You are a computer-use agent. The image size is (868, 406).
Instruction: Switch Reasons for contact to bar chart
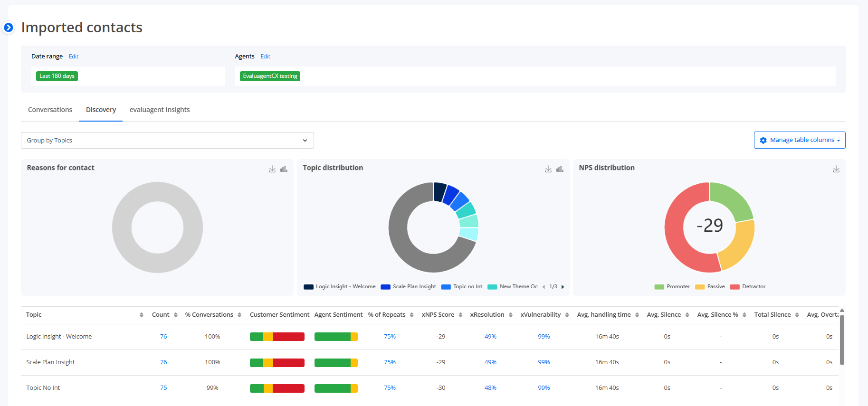pyautogui.click(x=284, y=169)
